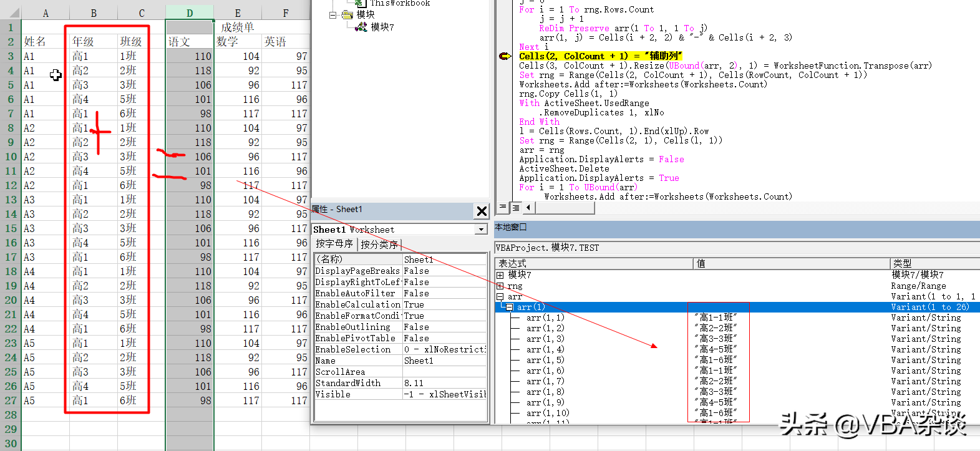Close the 属性 - Sheet1 properties panel
Screen dimensions: 980x451
482,211
